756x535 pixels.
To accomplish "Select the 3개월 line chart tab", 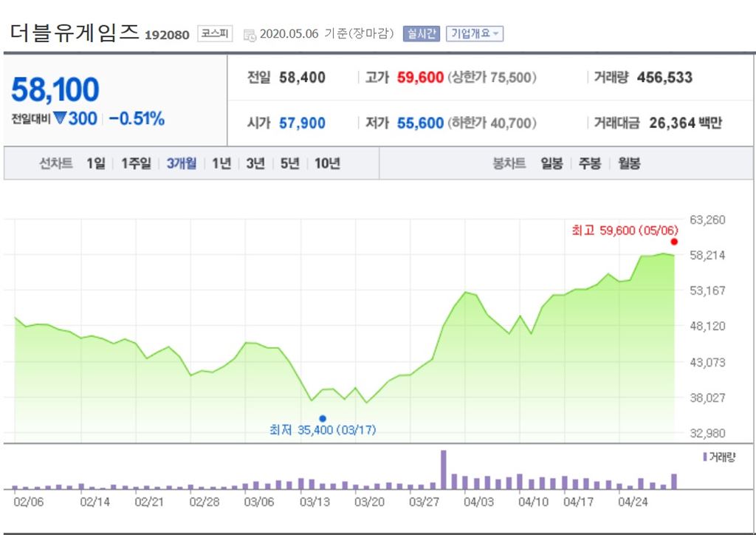I will click(x=182, y=163).
